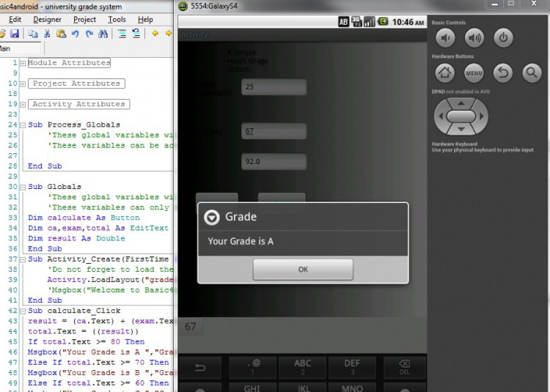Collapse the Sub Globals block
This screenshot has height=392, width=550.
point(23,188)
